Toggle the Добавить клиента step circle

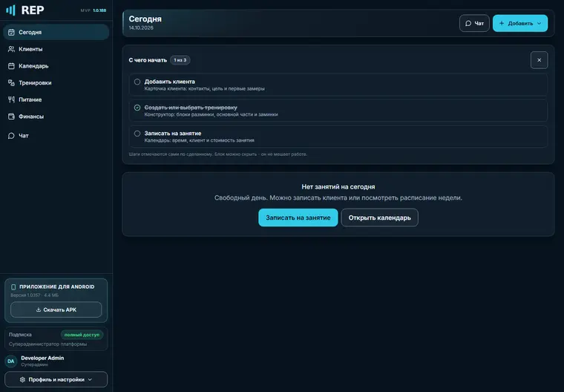coord(137,82)
